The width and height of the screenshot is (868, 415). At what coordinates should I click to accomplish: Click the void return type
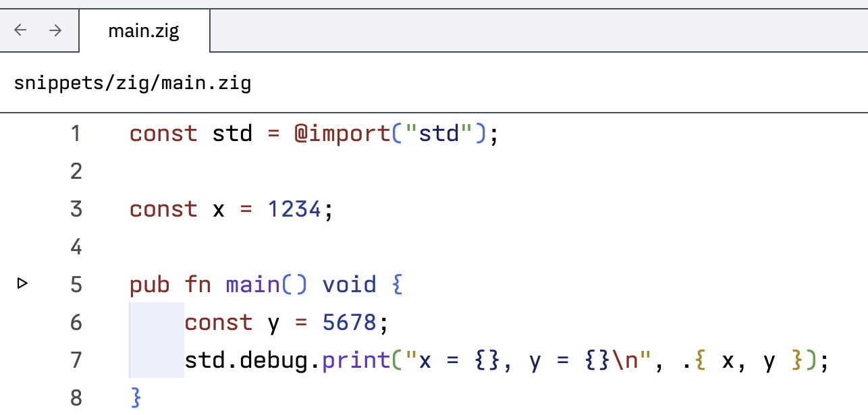[x=350, y=285]
